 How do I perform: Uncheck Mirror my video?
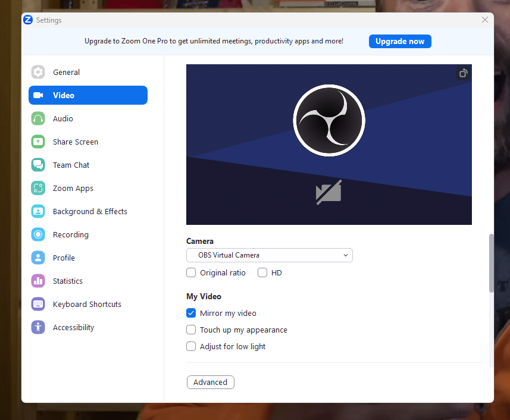(191, 313)
